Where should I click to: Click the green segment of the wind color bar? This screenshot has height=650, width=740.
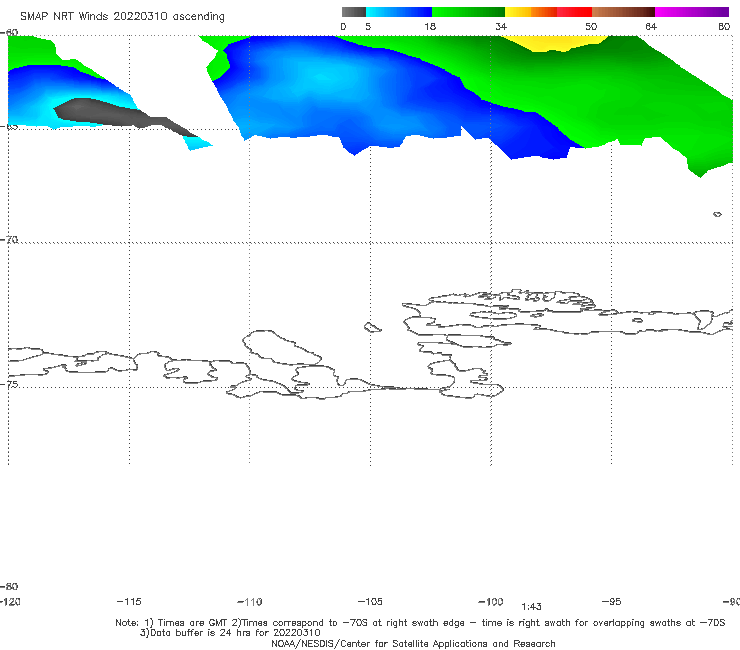pyautogui.click(x=468, y=12)
